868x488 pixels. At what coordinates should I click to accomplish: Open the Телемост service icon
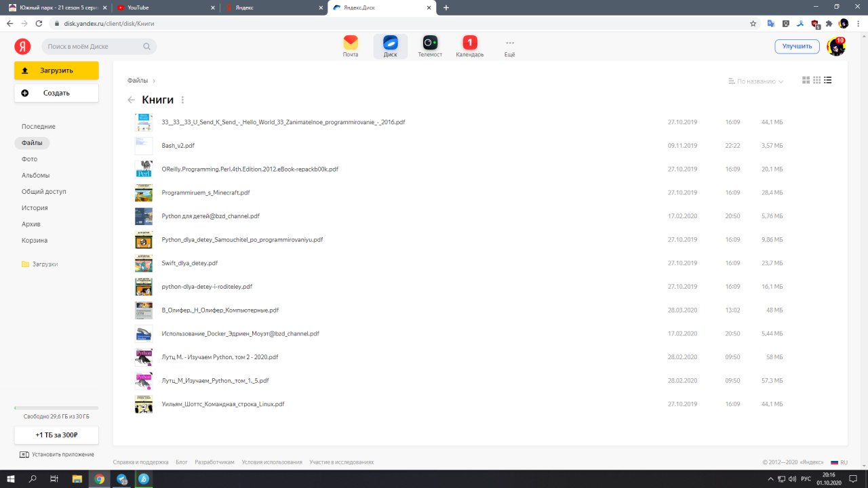(x=430, y=46)
